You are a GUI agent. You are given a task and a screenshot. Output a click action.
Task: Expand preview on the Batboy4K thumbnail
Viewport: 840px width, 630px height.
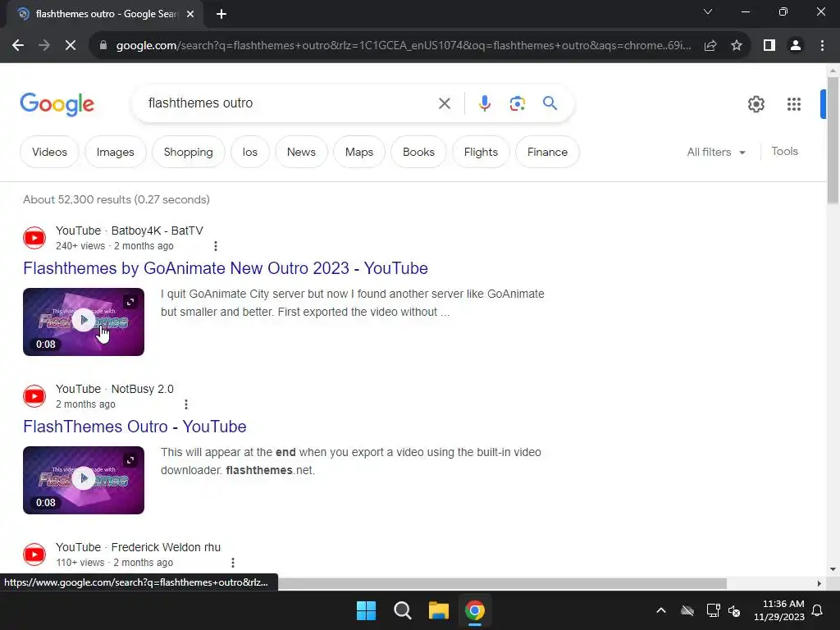[x=130, y=302]
